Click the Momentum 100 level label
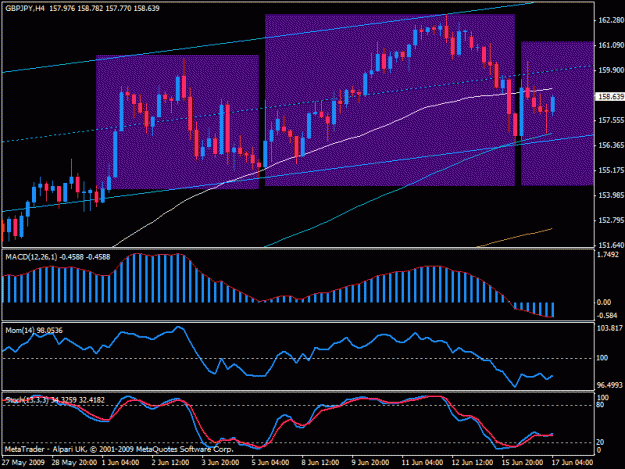This screenshot has width=625, height=469. tap(602, 358)
